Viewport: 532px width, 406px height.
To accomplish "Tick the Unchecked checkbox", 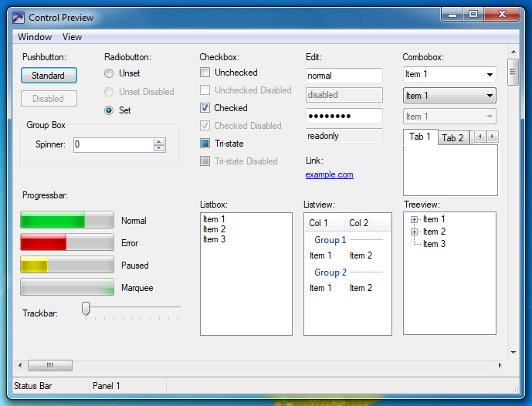I will coord(205,73).
